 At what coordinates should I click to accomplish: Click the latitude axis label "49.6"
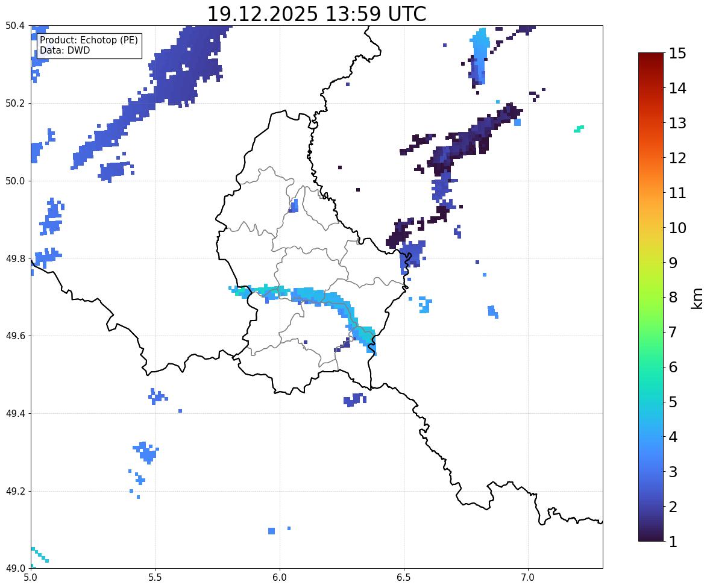point(15,336)
